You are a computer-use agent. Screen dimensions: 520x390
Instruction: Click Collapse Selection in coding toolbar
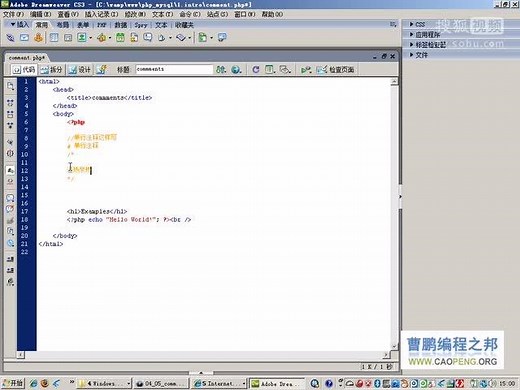(10, 114)
